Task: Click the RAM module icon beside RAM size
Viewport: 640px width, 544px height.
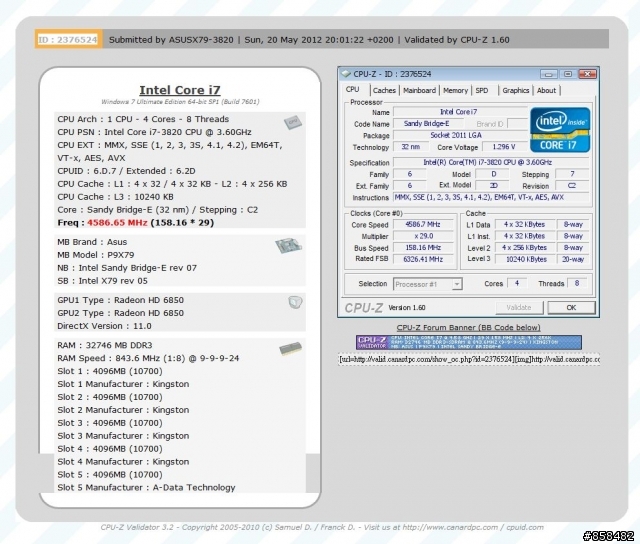Action: [x=291, y=348]
